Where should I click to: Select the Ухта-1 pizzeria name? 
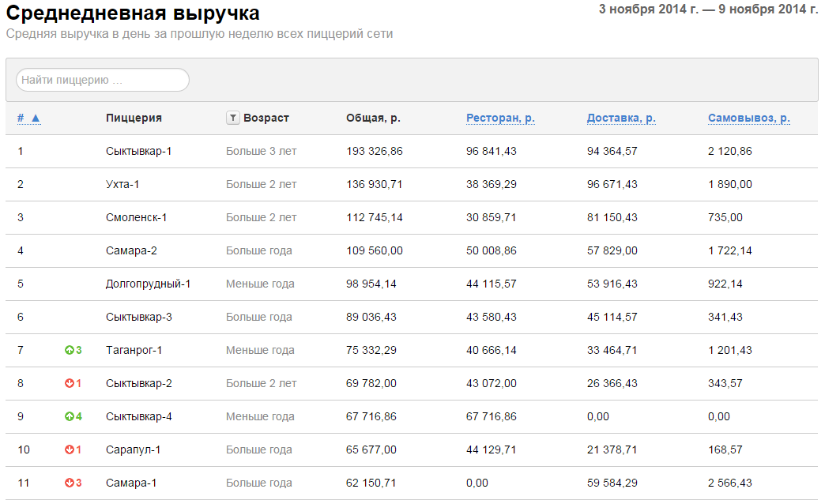(122, 185)
